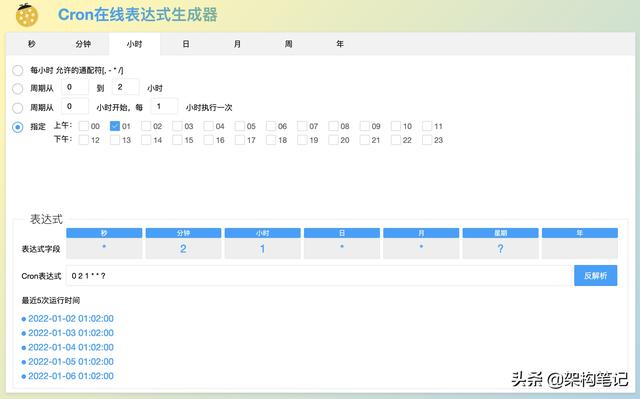Click the empty 年 expression field

(x=580, y=248)
